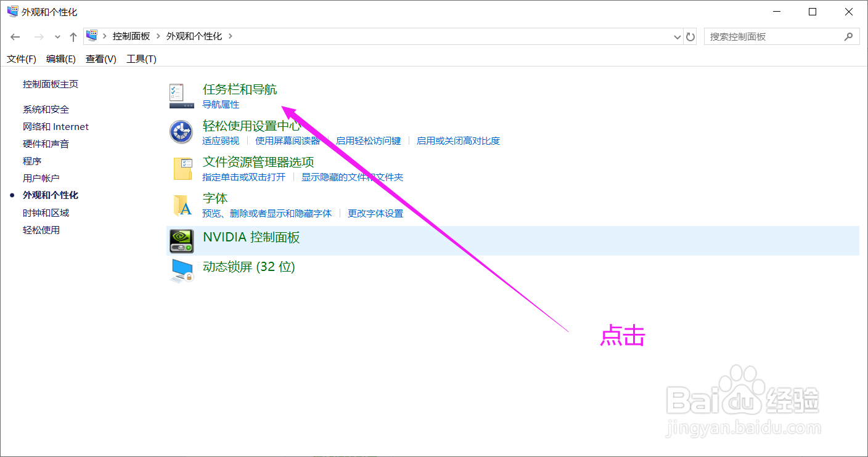This screenshot has height=457, width=868.
Task: Refresh the control panel view
Action: click(x=690, y=37)
